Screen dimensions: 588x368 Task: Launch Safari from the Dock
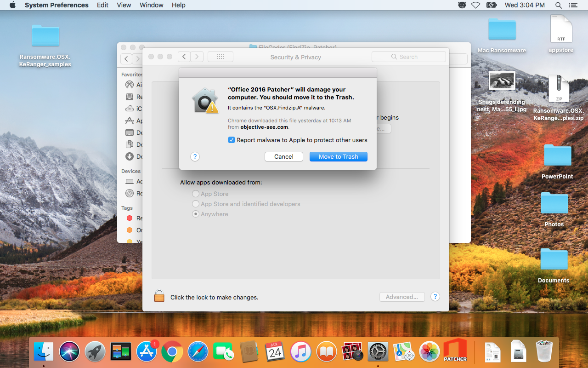pos(198,352)
